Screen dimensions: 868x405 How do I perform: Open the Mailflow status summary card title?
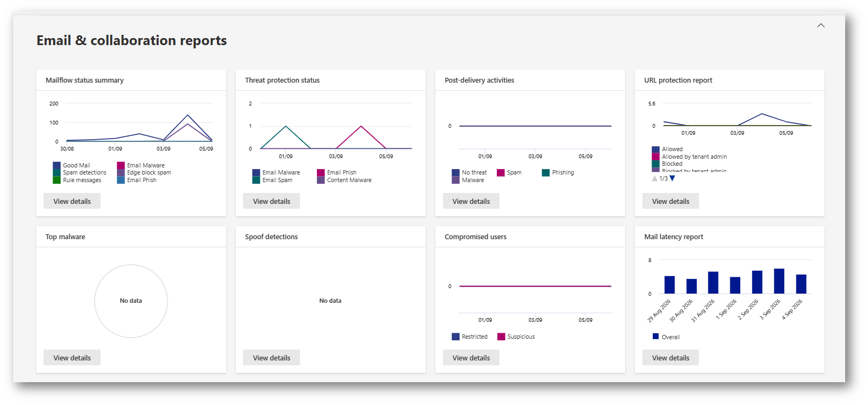click(x=85, y=80)
